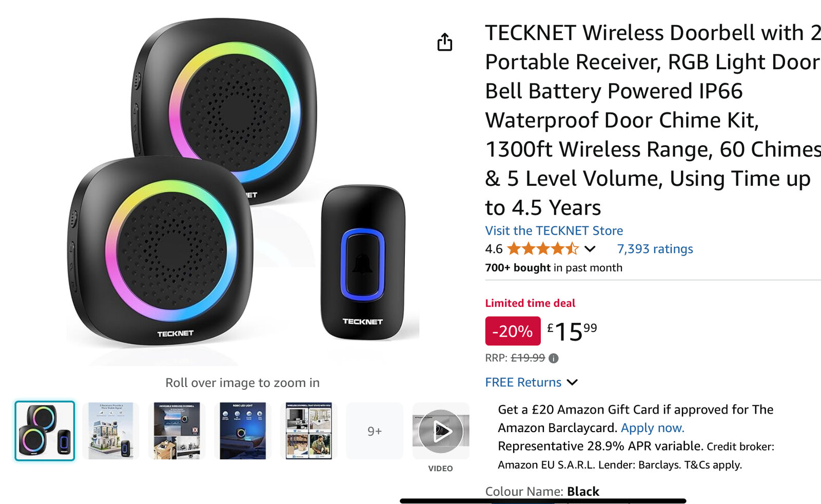The height and width of the screenshot is (504, 821).
Task: Tap the share icon beside product image
Action: pyautogui.click(x=445, y=42)
